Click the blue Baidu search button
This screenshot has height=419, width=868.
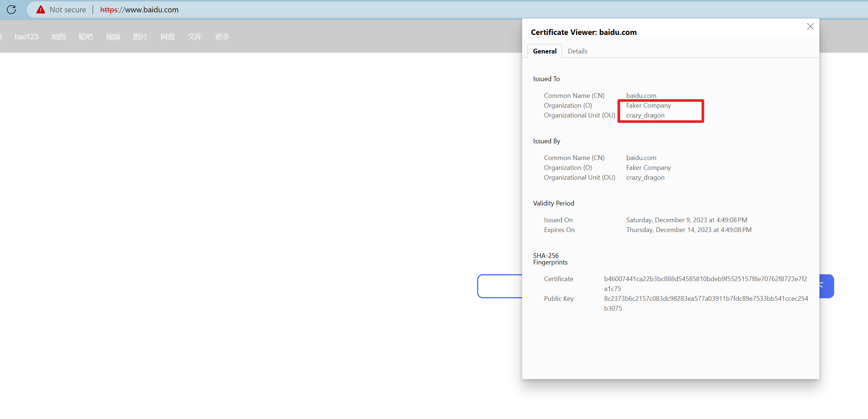(x=826, y=286)
